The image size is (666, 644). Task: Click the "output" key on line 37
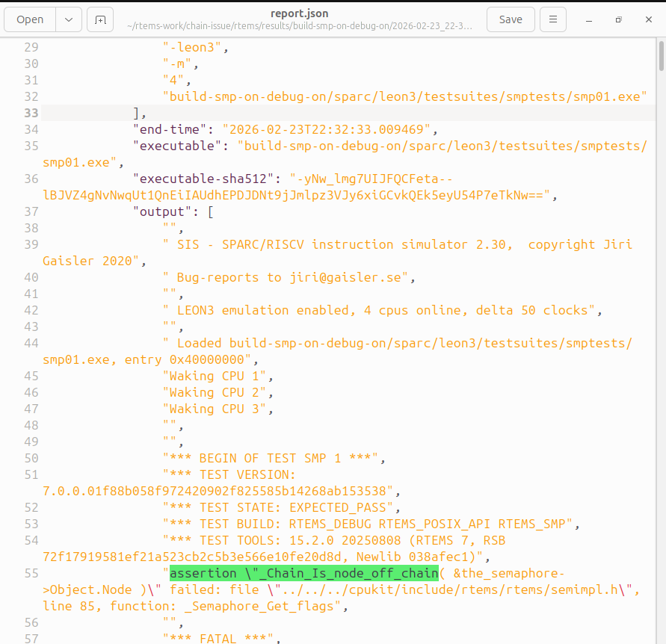point(162,211)
